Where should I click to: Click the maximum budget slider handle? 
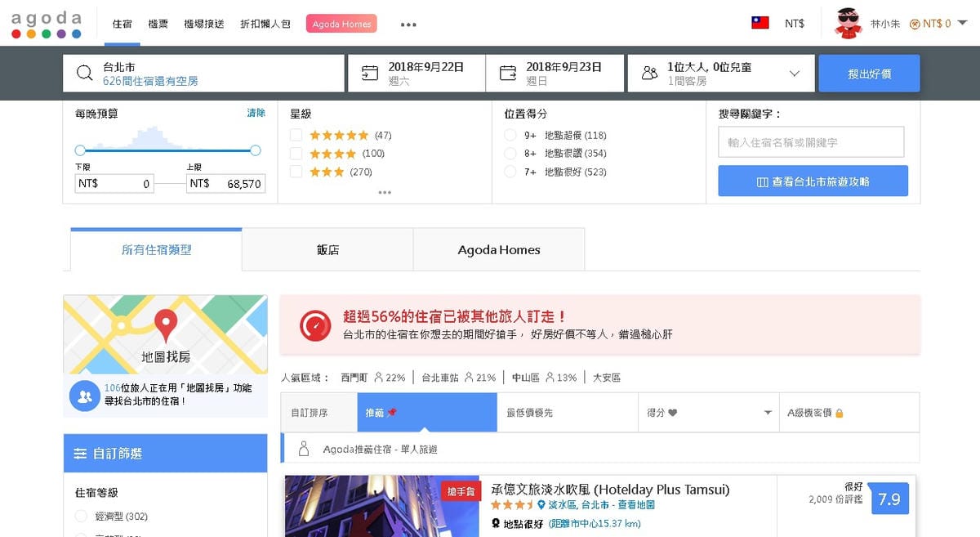click(x=255, y=150)
